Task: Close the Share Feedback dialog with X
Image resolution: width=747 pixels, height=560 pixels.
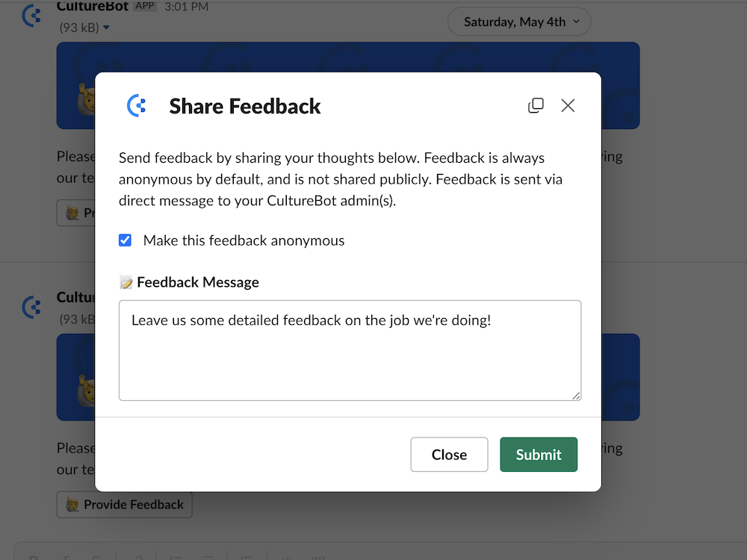Action: pos(568,105)
